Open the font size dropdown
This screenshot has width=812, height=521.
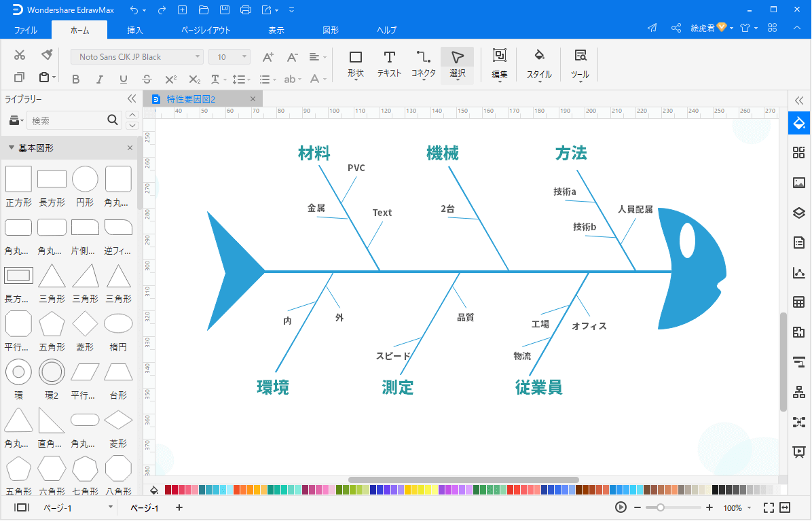pyautogui.click(x=229, y=57)
